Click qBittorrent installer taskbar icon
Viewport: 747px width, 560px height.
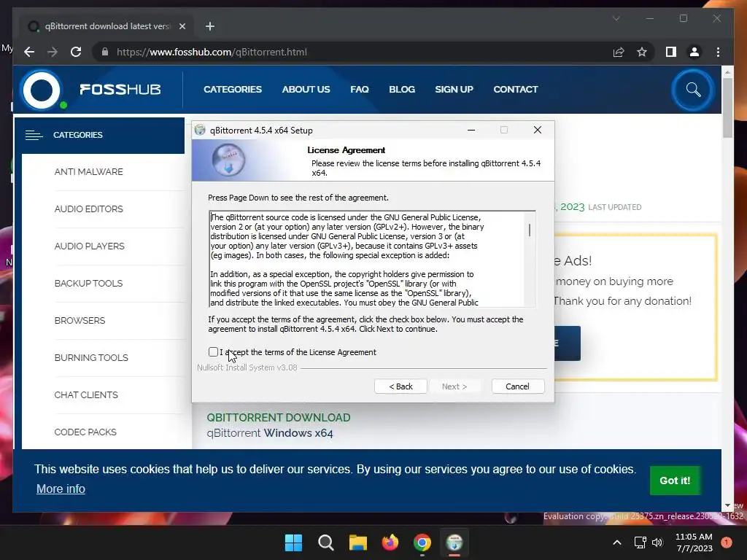(454, 542)
